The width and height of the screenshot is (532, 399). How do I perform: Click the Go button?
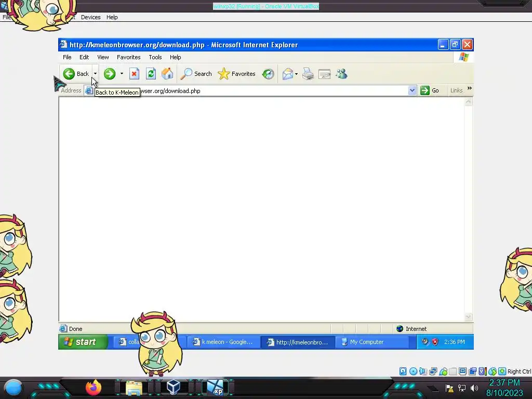[430, 90]
